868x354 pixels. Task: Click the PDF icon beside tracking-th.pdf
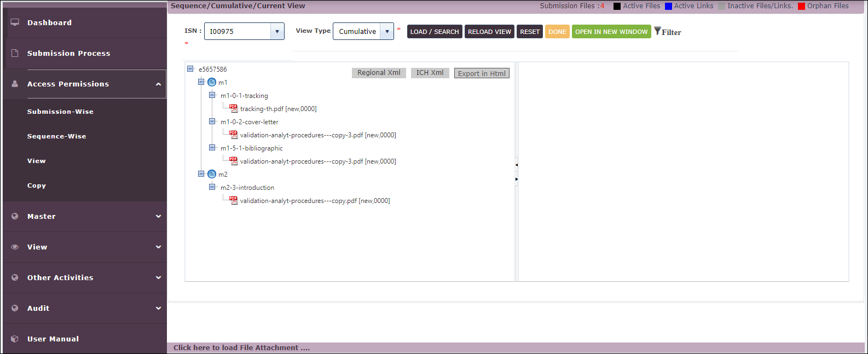click(x=234, y=108)
